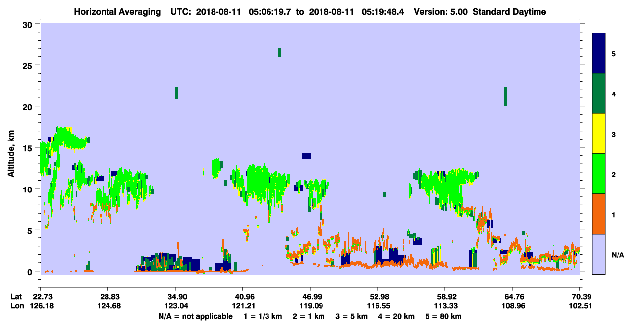
Task: Click the 20 altitude tick label
Action: [x=29, y=107]
